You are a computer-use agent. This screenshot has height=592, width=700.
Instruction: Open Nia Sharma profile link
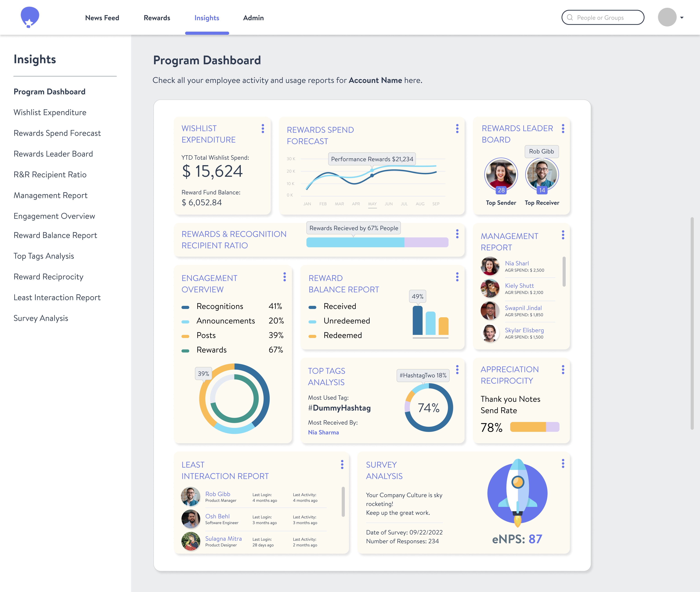coord(323,432)
